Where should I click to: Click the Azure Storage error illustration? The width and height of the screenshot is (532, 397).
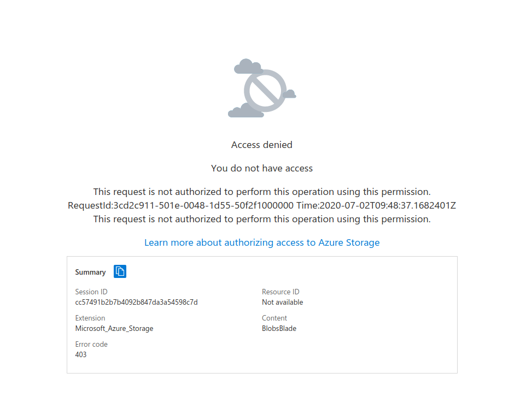point(261,87)
